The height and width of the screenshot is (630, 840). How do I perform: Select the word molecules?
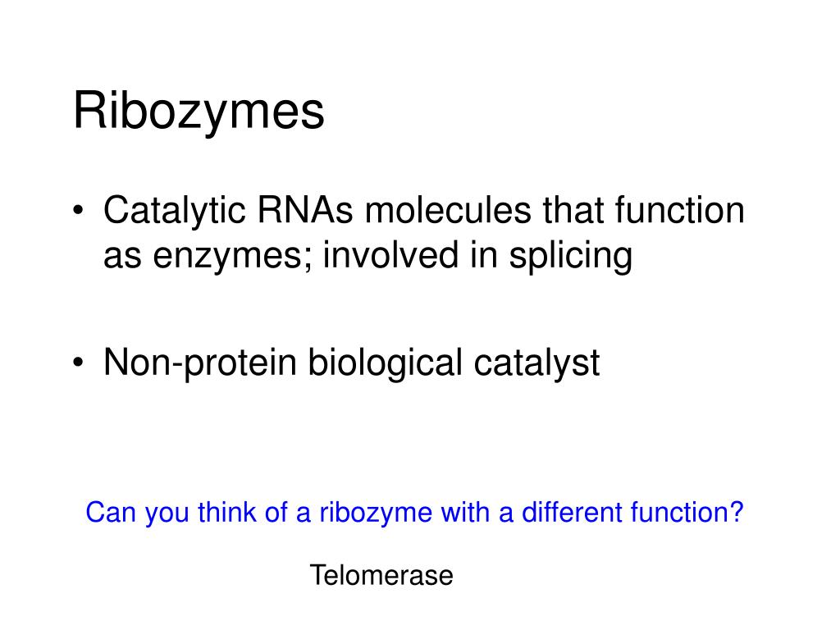(448, 209)
